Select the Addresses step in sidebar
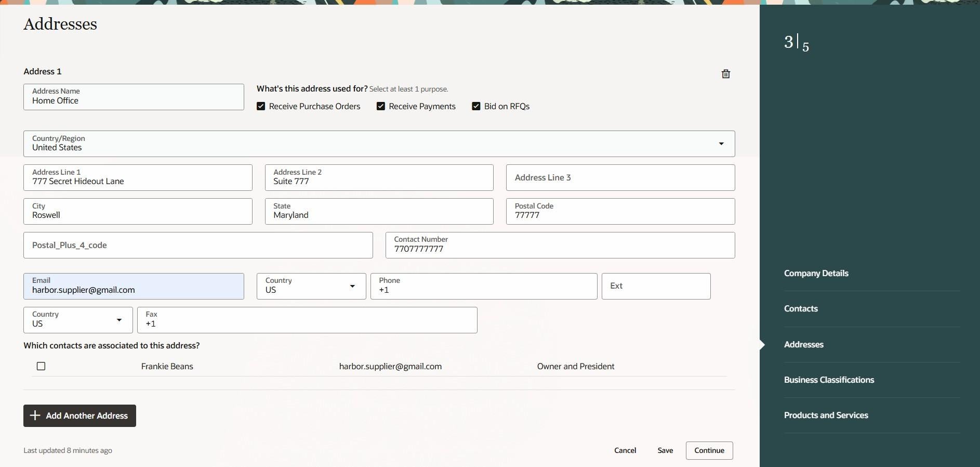980x467 pixels. [x=803, y=344]
